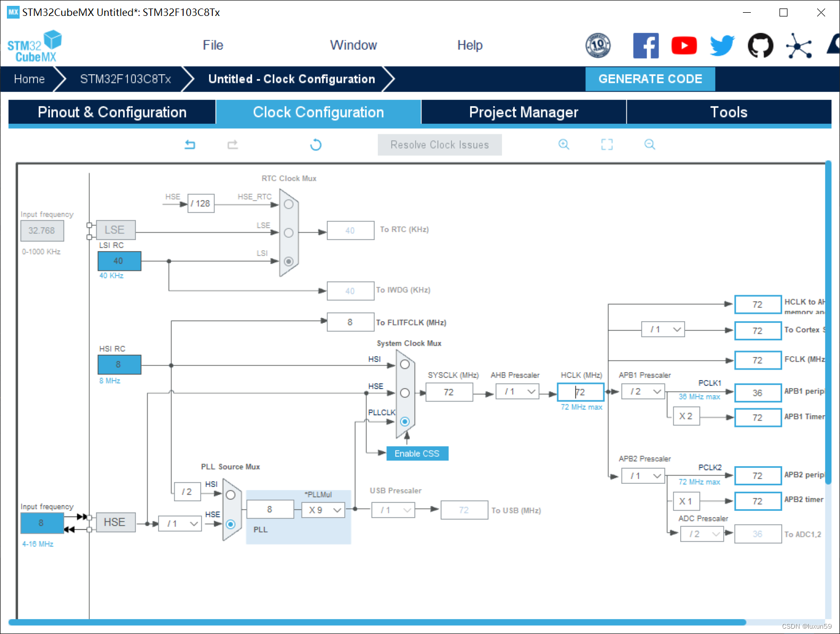Click the To FLITFCLK value box
The height and width of the screenshot is (634, 840).
pyautogui.click(x=350, y=322)
